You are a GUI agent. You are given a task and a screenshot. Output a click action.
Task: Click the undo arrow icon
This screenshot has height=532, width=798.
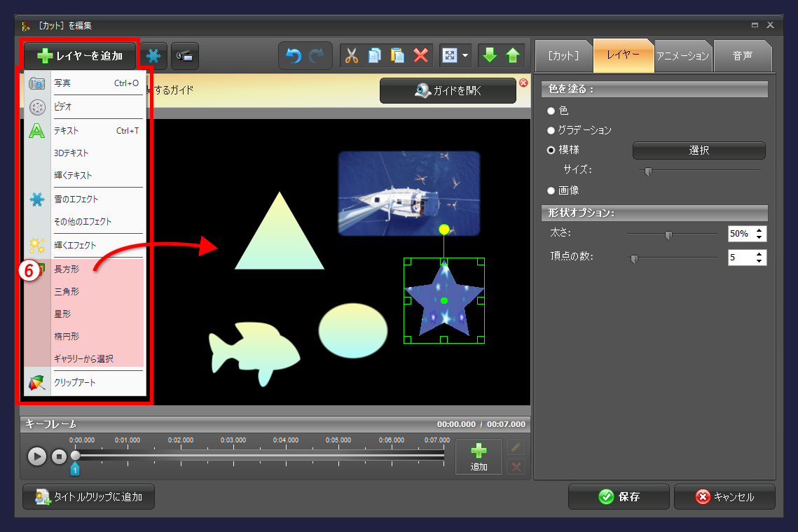point(294,56)
